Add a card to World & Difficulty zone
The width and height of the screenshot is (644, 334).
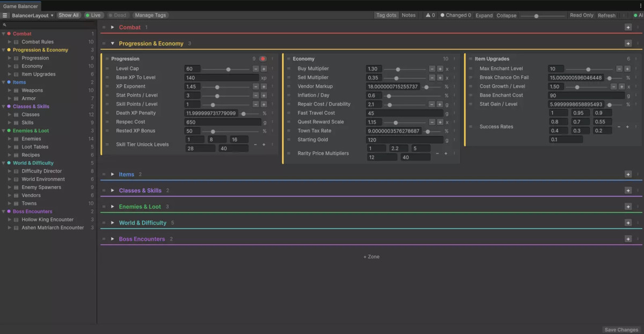tap(628, 223)
